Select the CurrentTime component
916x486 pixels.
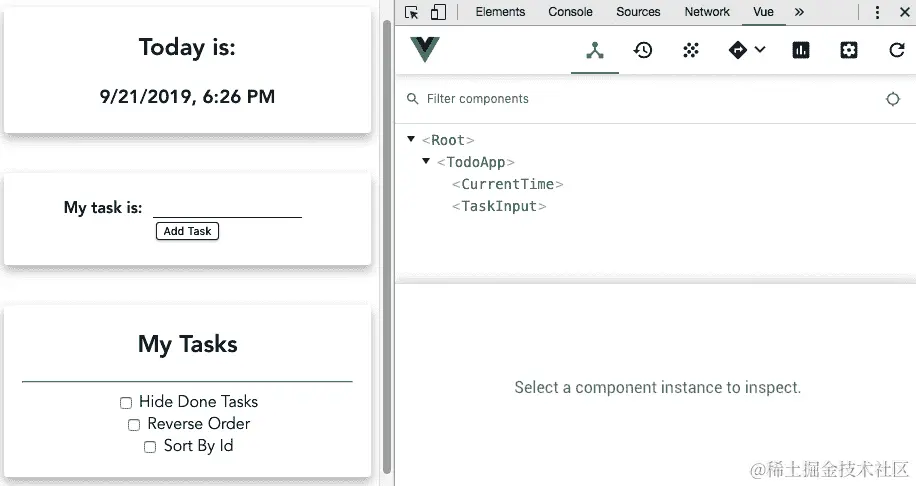coord(507,184)
